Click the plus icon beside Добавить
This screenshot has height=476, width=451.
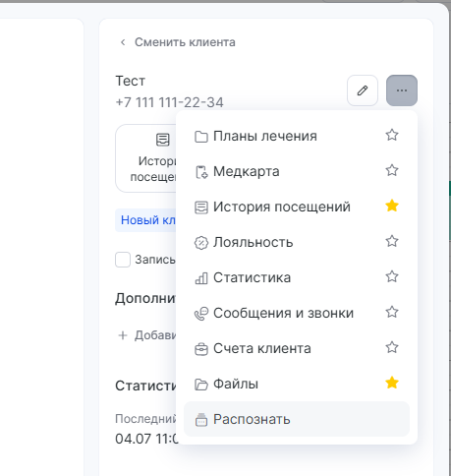tap(123, 335)
